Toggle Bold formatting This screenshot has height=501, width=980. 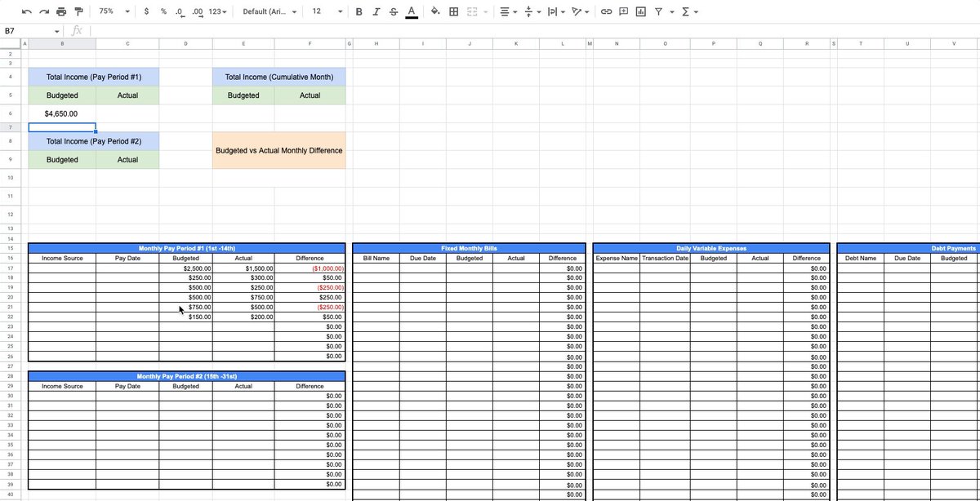360,11
